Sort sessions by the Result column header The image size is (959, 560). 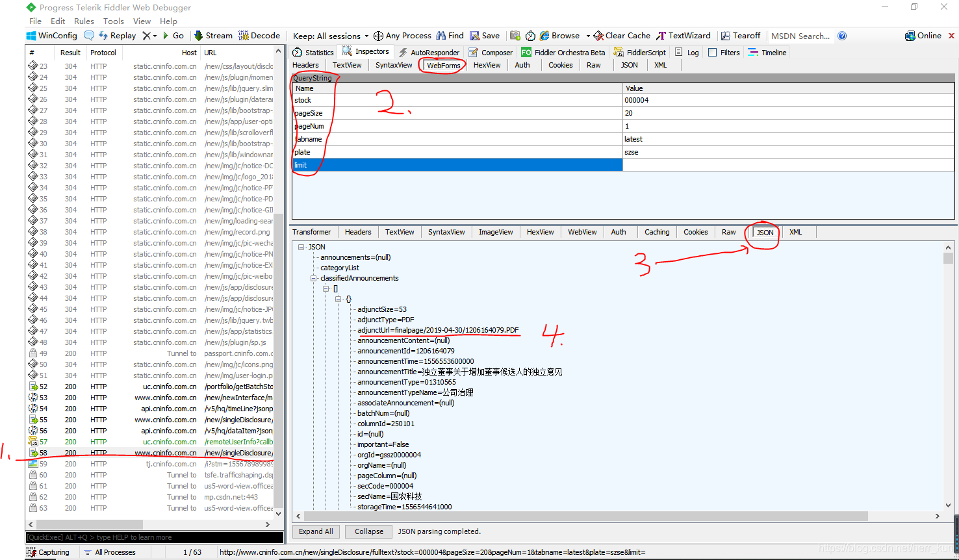click(x=70, y=53)
